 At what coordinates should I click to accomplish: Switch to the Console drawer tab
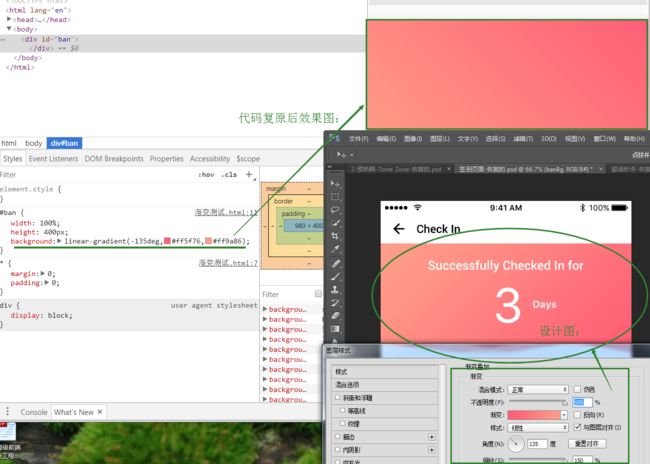click(x=34, y=412)
